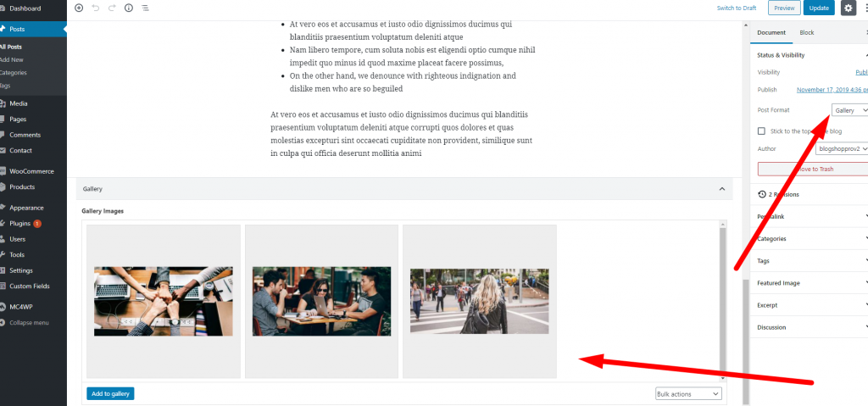
Task: Collapse the Gallery meta box
Action: coord(722,189)
